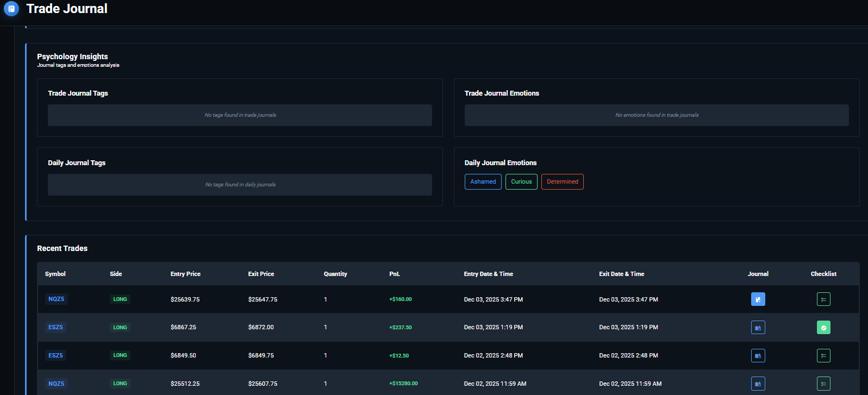Sort trades by the PnL column header

(x=395, y=274)
